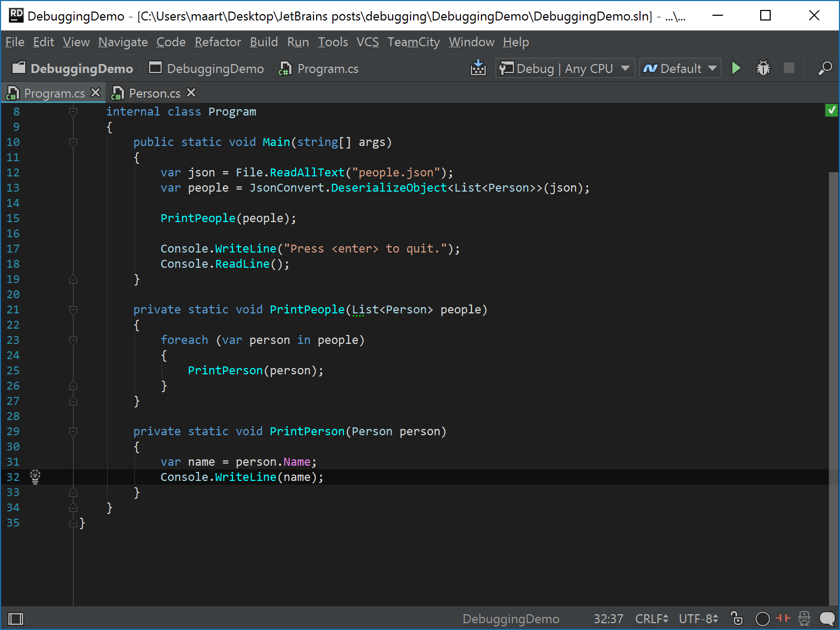Open the Build menu
This screenshot has width=840, height=630.
pyautogui.click(x=264, y=42)
